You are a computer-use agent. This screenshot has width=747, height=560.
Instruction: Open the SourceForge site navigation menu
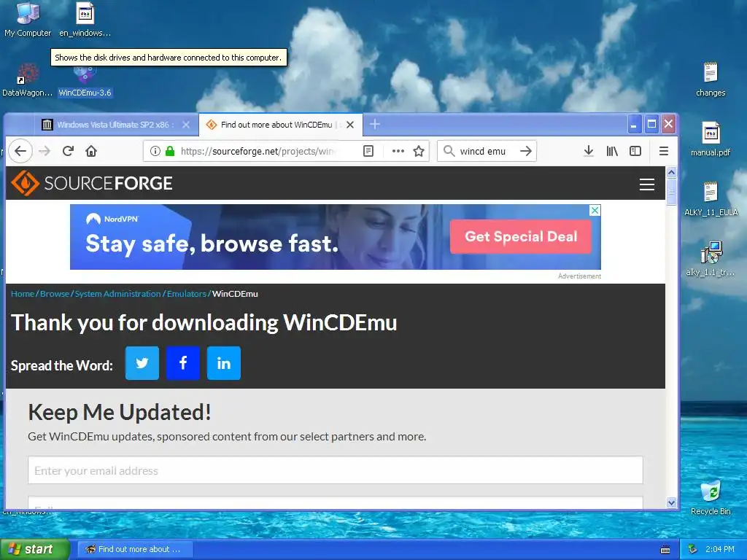tap(647, 184)
